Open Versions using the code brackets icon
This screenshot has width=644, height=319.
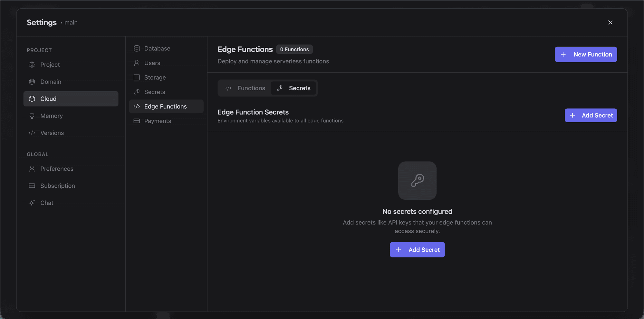32,133
